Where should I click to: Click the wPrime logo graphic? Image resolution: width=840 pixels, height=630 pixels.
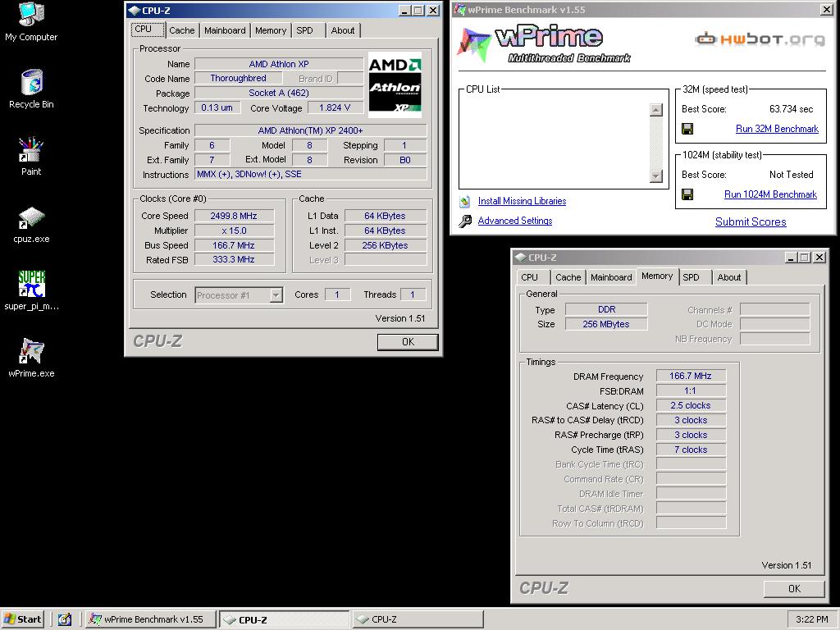coord(544,44)
